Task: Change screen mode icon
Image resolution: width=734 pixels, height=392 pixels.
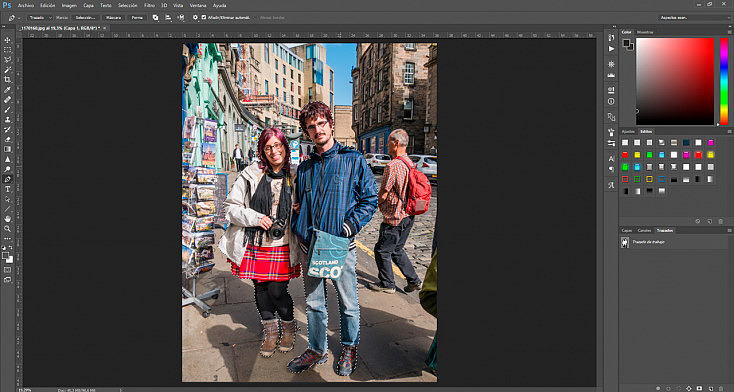Action: pos(7,280)
